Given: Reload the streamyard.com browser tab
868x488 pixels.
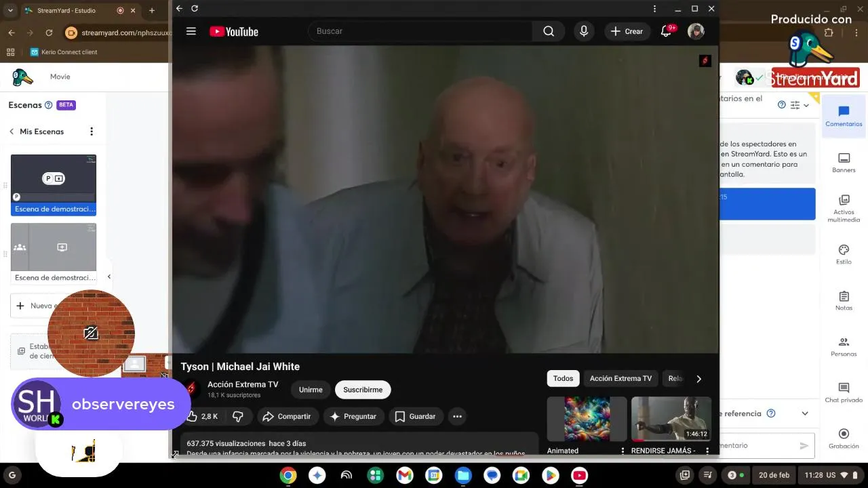Looking at the screenshot, I should point(49,33).
